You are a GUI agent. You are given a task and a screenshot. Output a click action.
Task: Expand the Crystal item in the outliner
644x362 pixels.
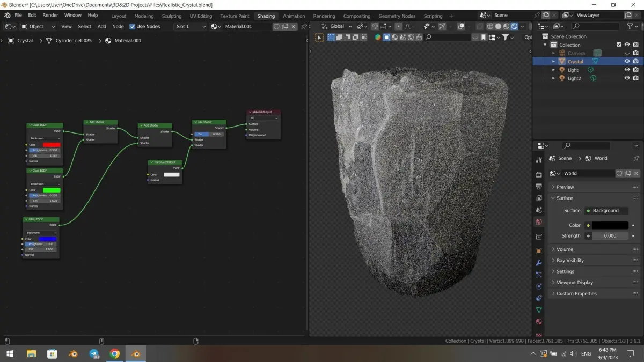click(x=554, y=62)
